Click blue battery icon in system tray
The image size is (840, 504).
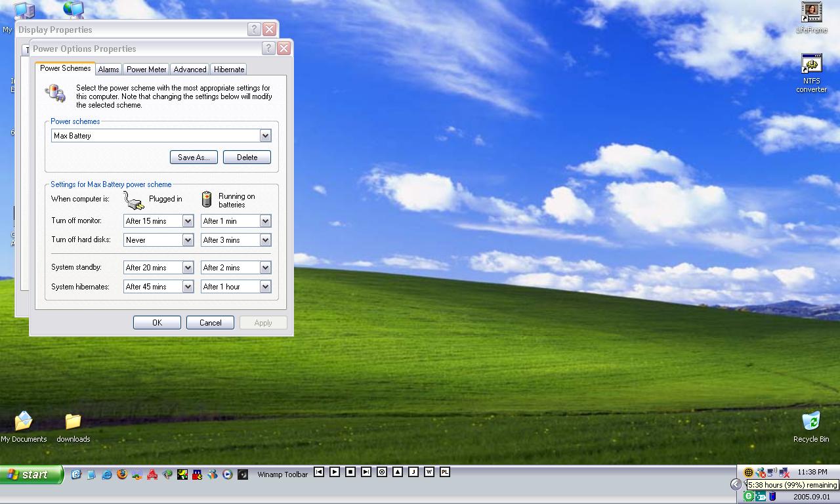772,496
